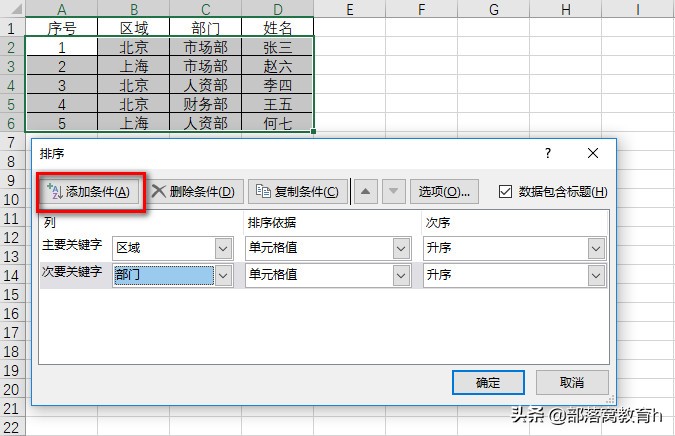Viewport: 675px width, 436px height.
Task: Cancel the sort dialog with 取消
Action: click(x=572, y=382)
